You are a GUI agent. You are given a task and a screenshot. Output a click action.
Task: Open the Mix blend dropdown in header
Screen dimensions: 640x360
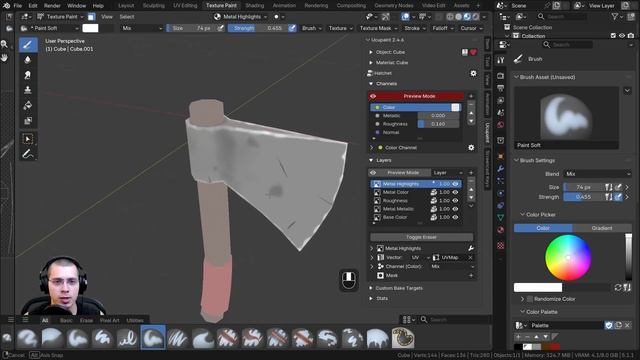click(x=142, y=28)
